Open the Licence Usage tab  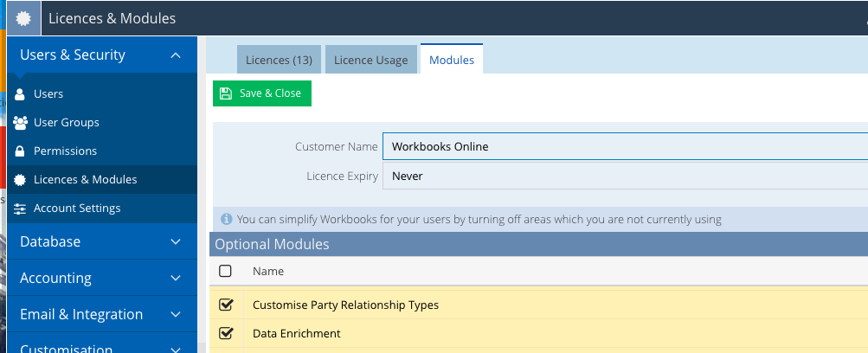point(371,59)
